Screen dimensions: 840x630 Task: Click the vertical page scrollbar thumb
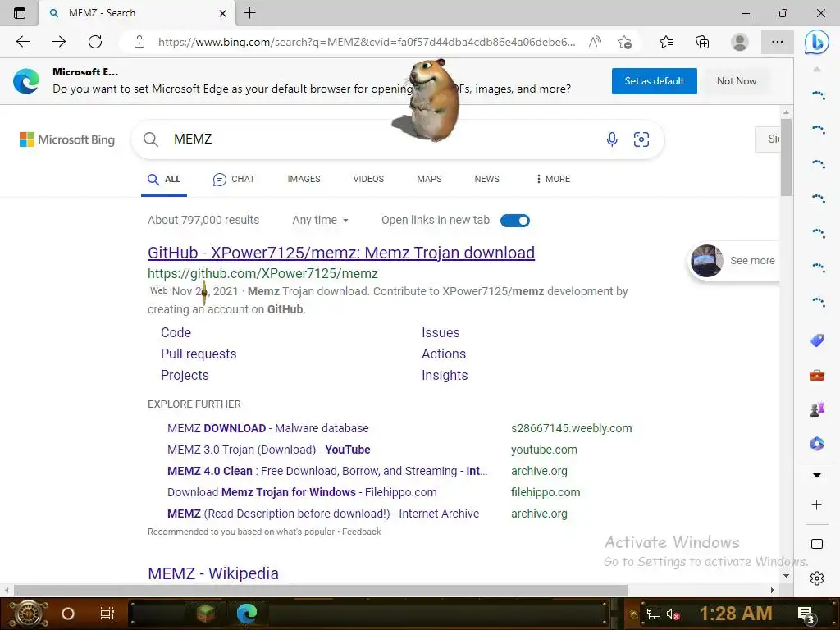coord(786,157)
